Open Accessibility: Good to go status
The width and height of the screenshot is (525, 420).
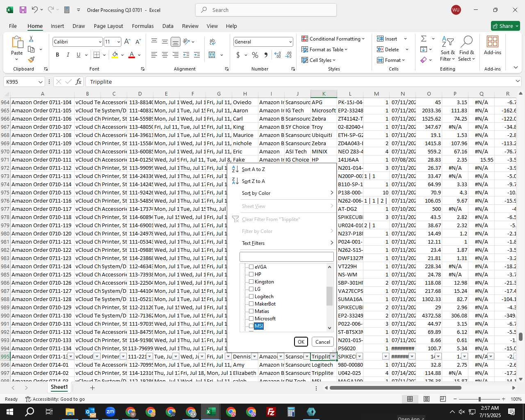55,399
